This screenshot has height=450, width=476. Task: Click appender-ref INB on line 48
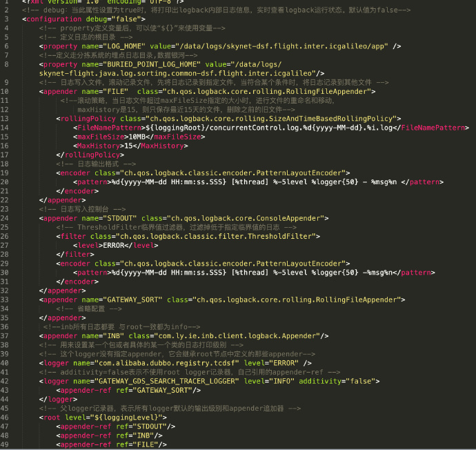109,436
